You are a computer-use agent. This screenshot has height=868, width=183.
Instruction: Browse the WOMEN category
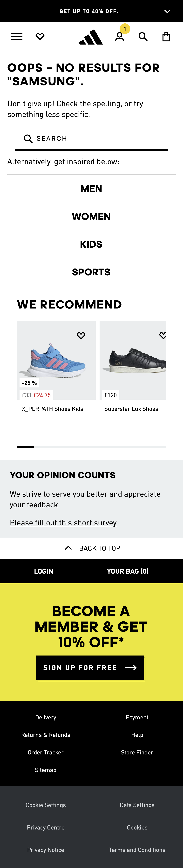click(91, 216)
